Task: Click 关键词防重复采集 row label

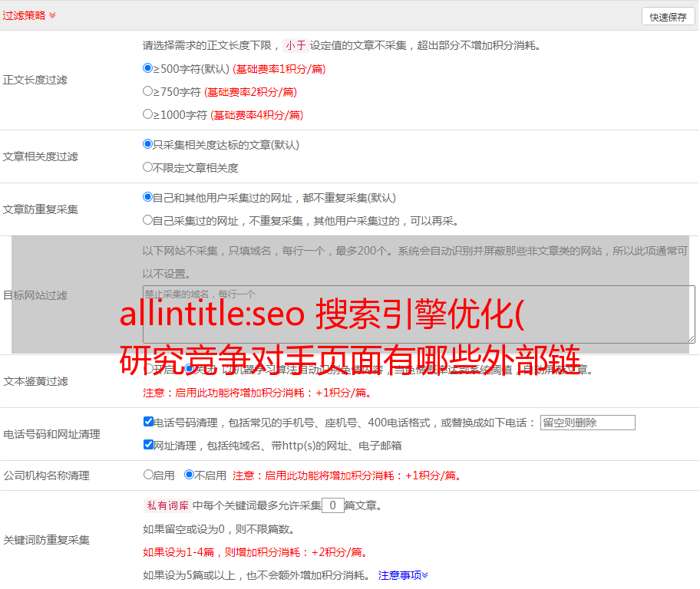Action: tap(46, 540)
